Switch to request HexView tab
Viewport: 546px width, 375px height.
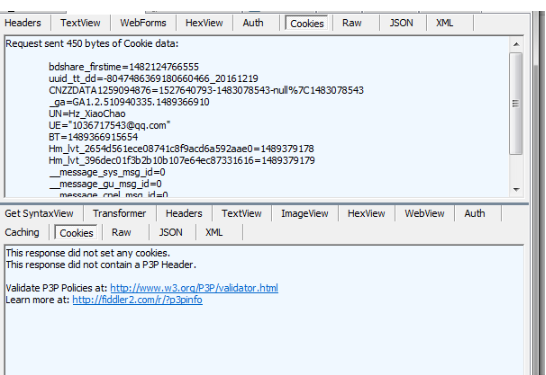(x=204, y=23)
